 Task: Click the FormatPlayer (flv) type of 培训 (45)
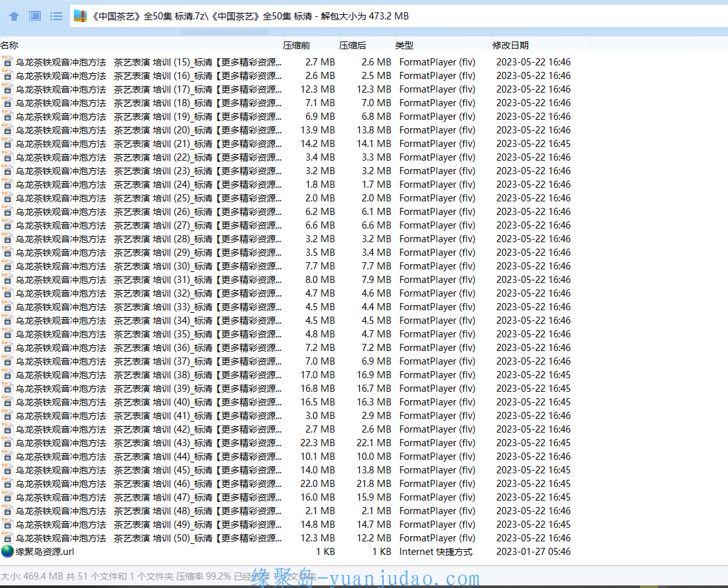coord(437,470)
